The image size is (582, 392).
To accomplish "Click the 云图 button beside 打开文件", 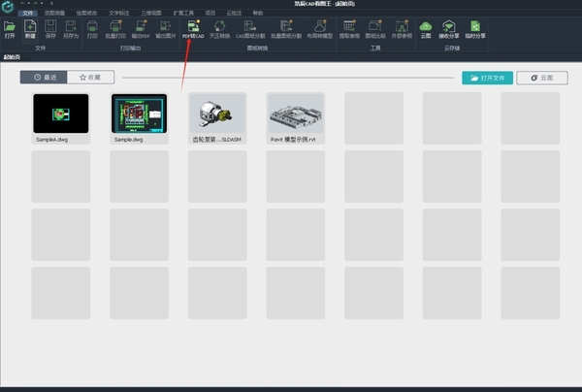I will pyautogui.click(x=541, y=77).
